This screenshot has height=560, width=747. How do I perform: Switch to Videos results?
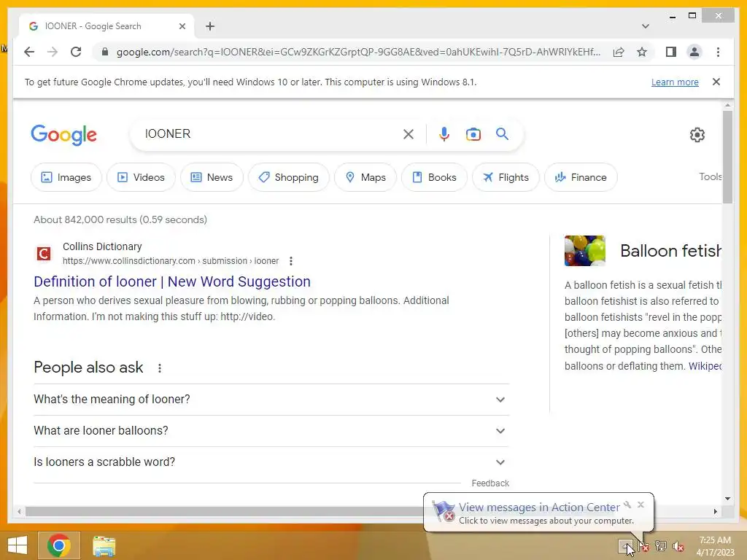(x=141, y=177)
